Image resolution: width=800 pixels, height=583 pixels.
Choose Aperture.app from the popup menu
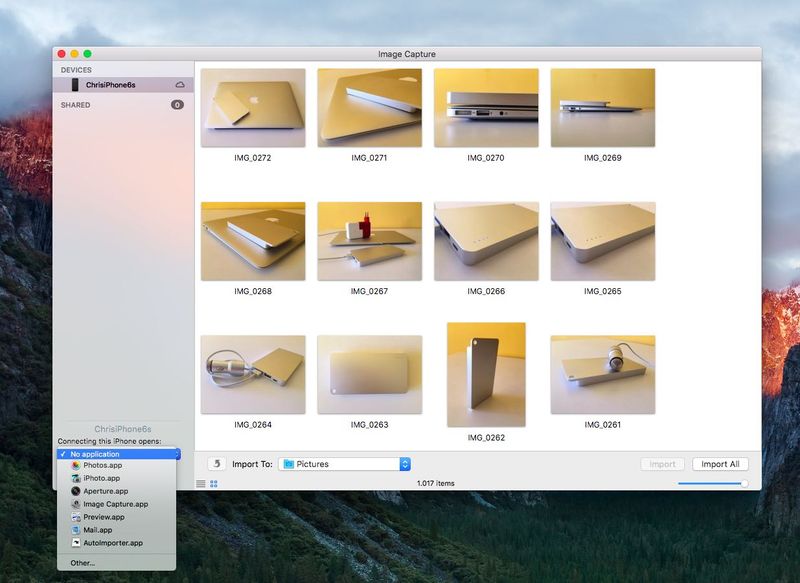[x=116, y=491]
